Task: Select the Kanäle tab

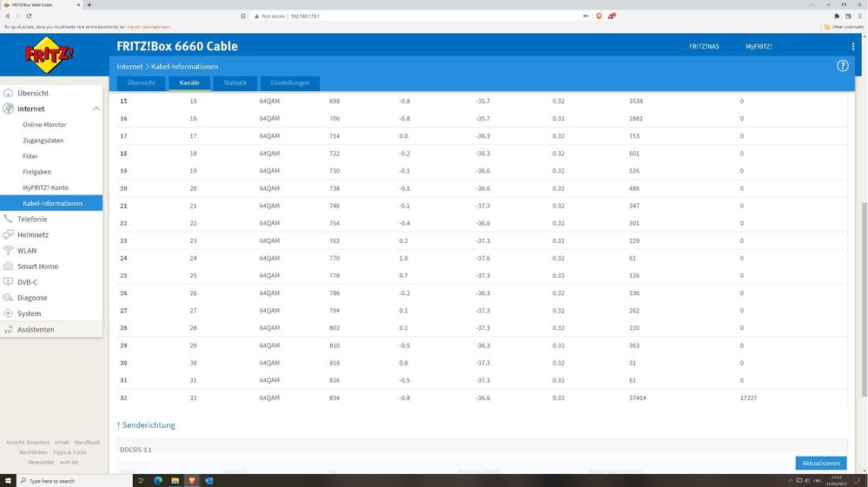Action: pos(189,83)
